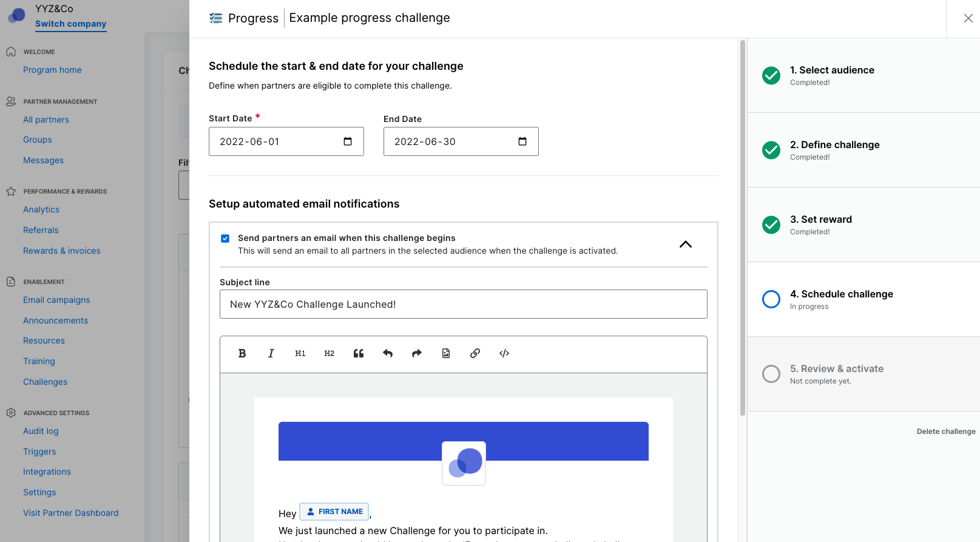Open Program home in sidebar
This screenshot has width=980, height=542.
[x=52, y=70]
